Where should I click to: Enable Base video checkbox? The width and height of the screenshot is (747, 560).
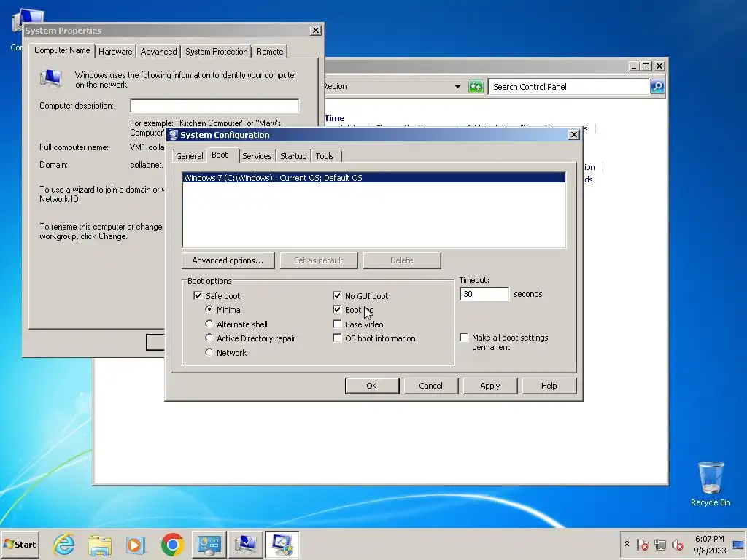(337, 324)
